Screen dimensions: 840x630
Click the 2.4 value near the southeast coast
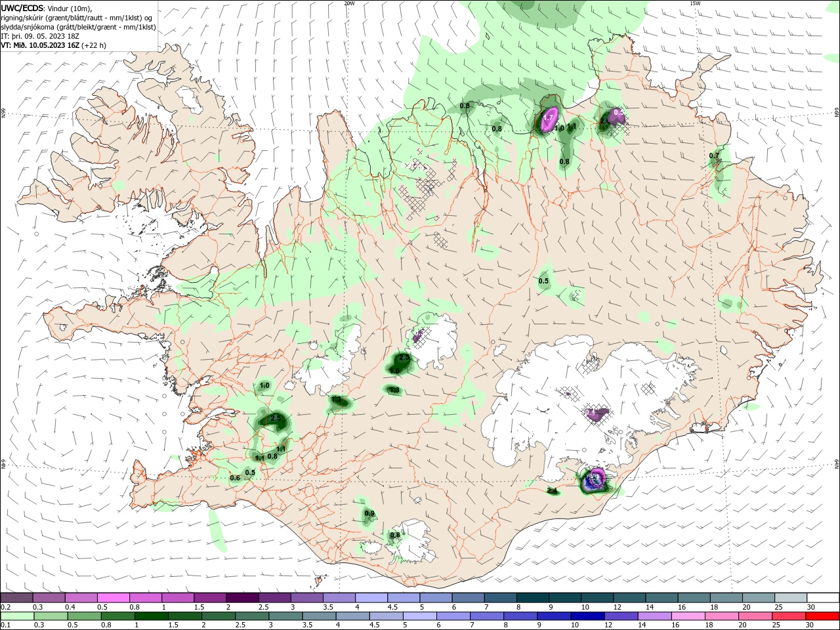tap(552, 491)
